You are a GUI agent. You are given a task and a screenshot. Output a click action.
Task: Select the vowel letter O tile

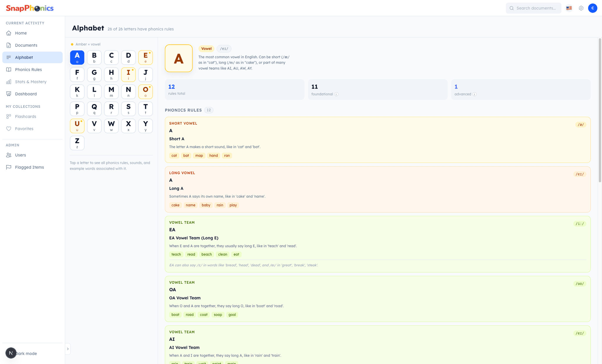coord(146,92)
